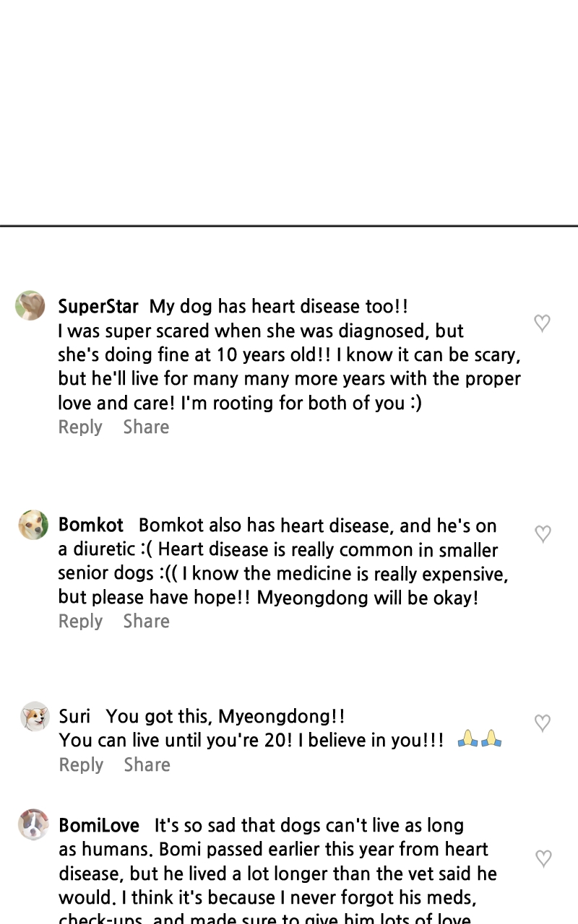The width and height of the screenshot is (578, 924).
Task: Share Suri's comment
Action: (147, 764)
